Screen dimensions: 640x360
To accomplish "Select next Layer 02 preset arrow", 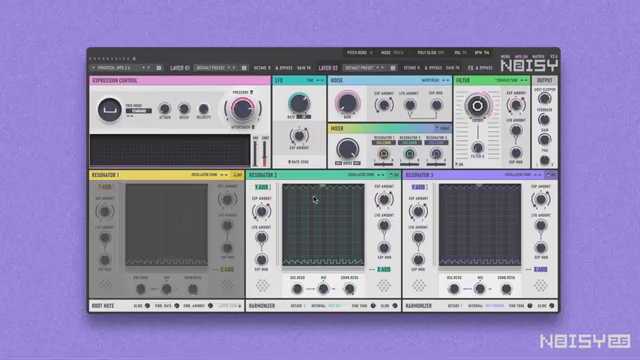I will pos(383,68).
